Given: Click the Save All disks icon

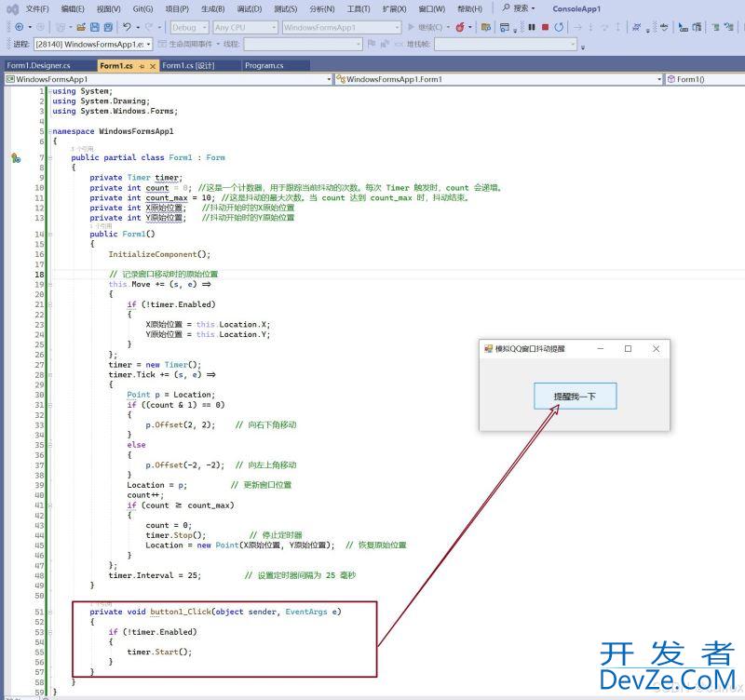Looking at the screenshot, I should coord(108,27).
